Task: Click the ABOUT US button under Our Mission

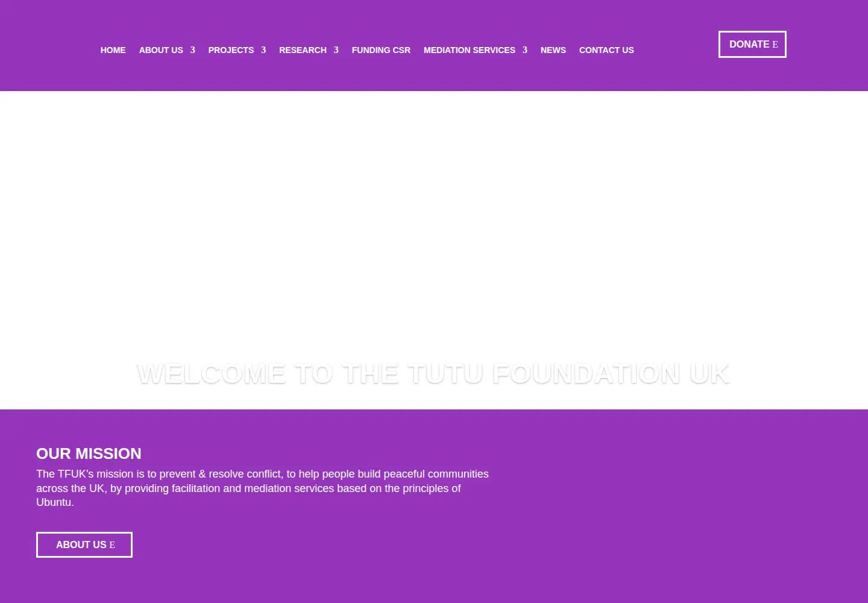Action: tap(84, 545)
